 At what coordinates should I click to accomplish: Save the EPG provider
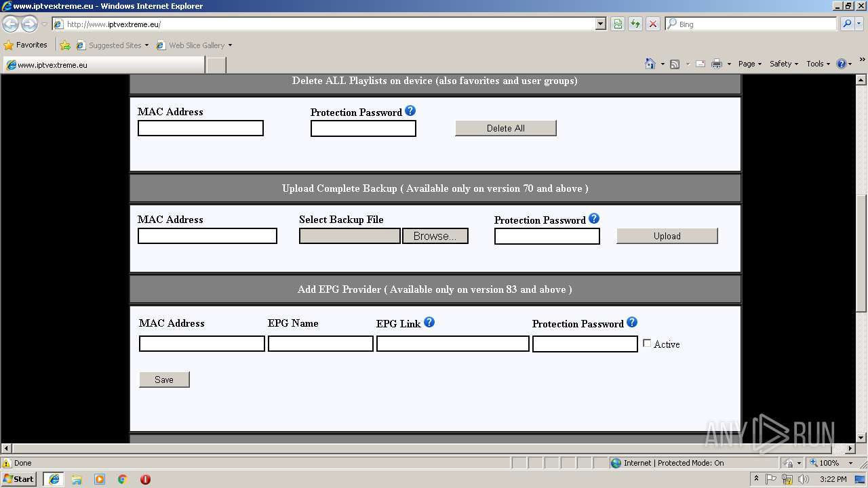(164, 380)
